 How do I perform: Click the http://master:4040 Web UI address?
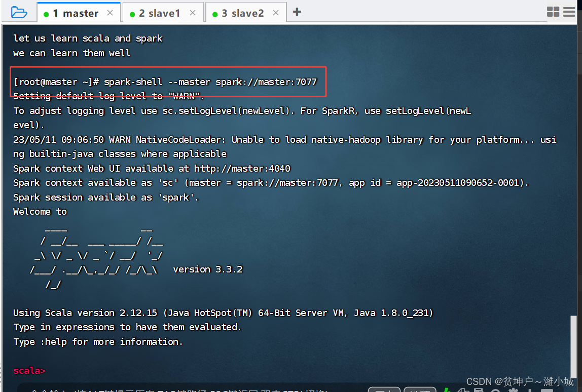242,168
